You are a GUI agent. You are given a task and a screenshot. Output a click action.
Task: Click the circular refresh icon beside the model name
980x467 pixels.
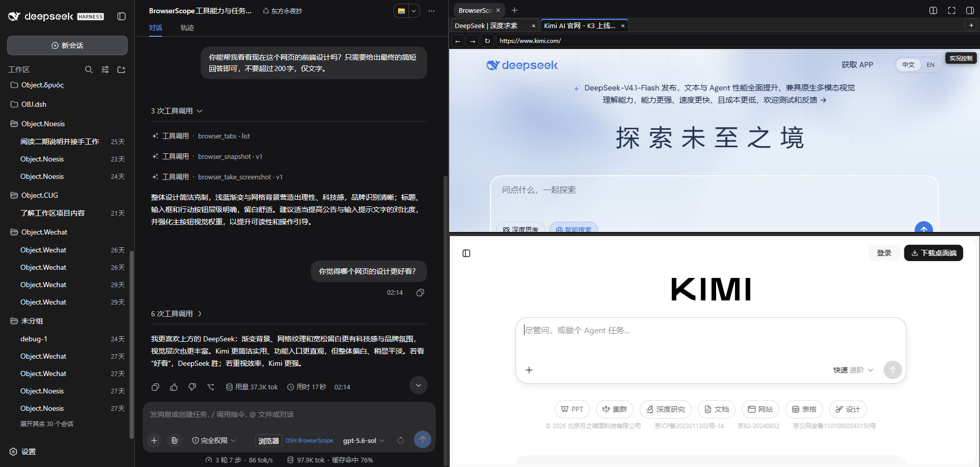click(x=401, y=440)
